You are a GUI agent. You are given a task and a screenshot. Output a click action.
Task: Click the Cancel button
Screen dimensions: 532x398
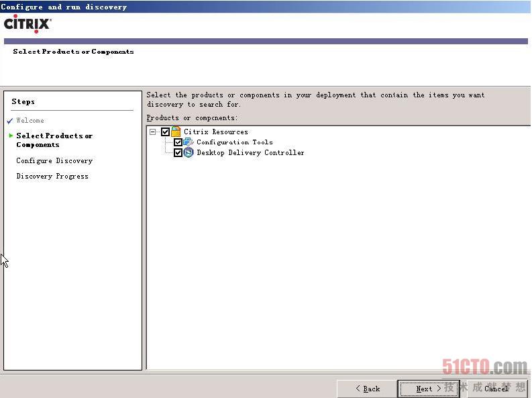[496, 389]
